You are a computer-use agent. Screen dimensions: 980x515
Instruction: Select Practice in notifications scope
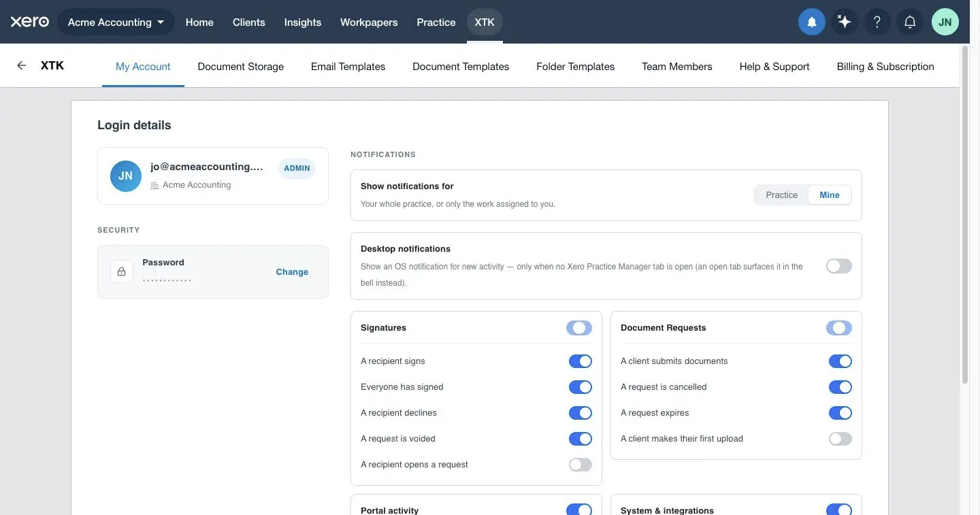(x=781, y=195)
